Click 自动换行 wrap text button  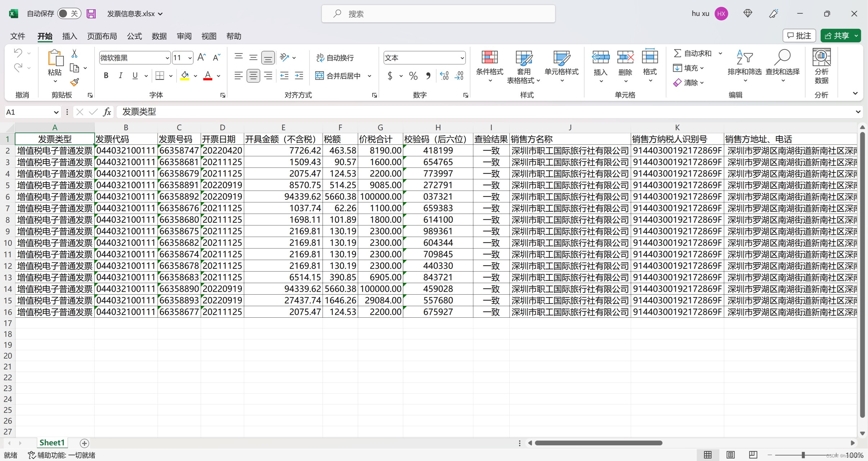pos(335,58)
